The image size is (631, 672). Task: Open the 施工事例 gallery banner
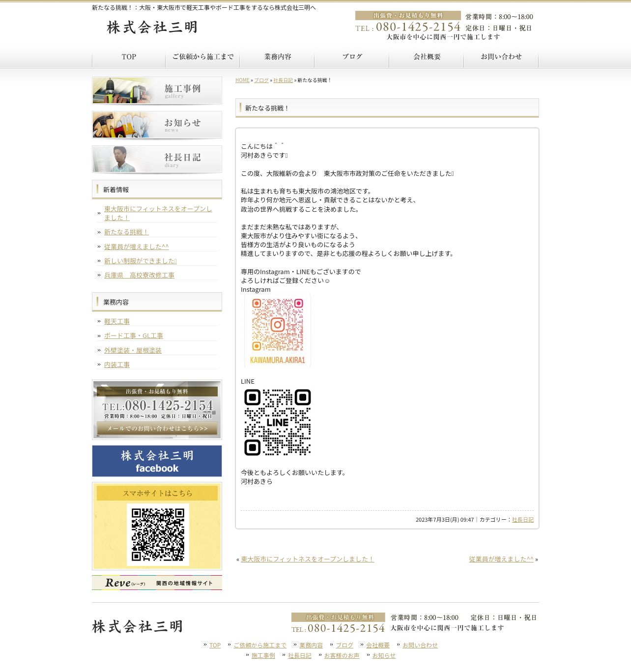pyautogui.click(x=157, y=90)
